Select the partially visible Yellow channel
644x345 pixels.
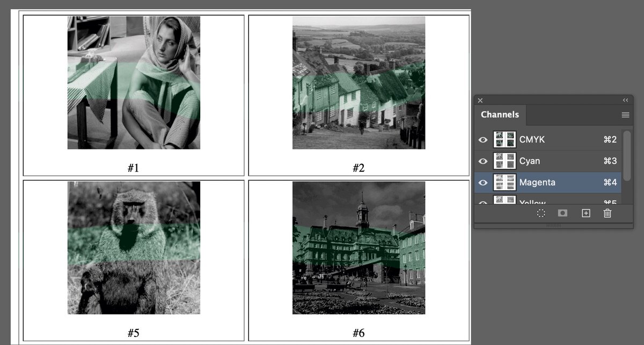coord(558,203)
